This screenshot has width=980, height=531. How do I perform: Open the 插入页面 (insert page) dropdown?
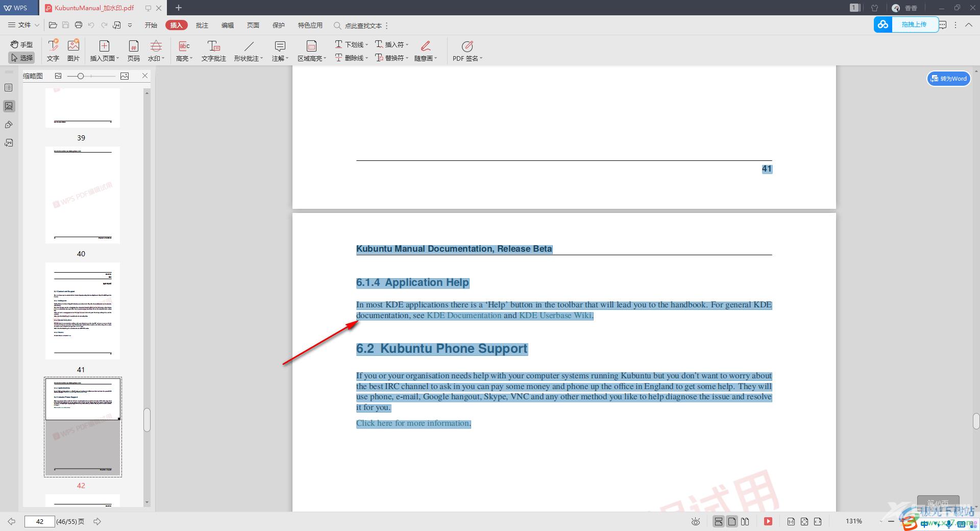point(104,51)
